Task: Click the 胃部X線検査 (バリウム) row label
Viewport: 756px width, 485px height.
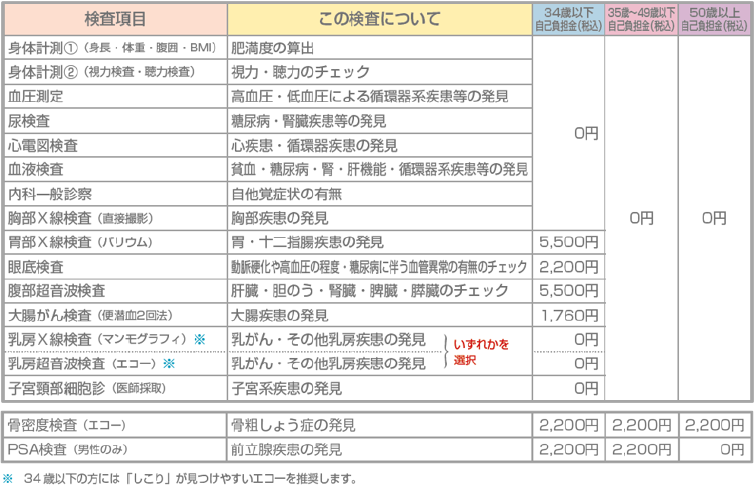Action: pyautogui.click(x=80, y=242)
